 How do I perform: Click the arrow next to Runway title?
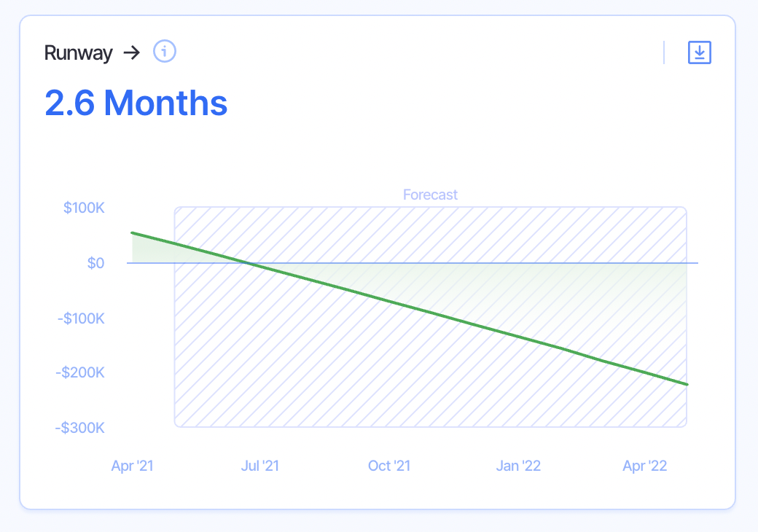[131, 52]
